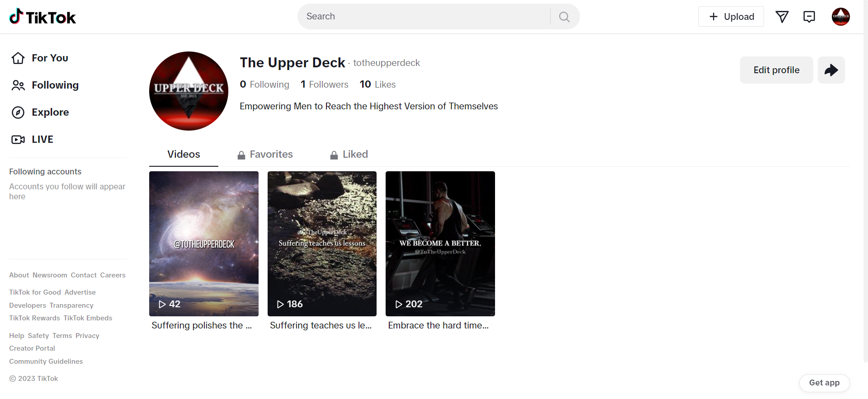Open the Newsroom footer link

click(x=50, y=275)
